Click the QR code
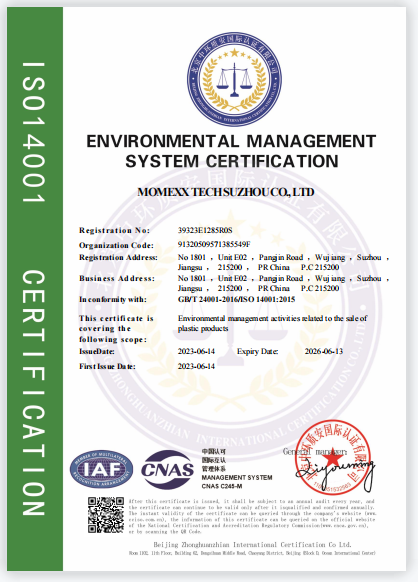Screen dimensions: 418x582 (106, 515)
